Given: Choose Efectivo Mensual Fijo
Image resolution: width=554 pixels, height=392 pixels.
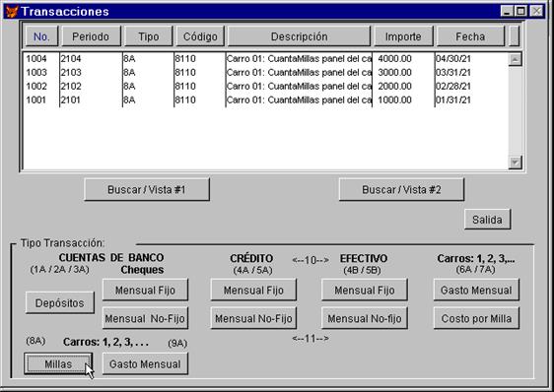Looking at the screenshot, I should (365, 290).
